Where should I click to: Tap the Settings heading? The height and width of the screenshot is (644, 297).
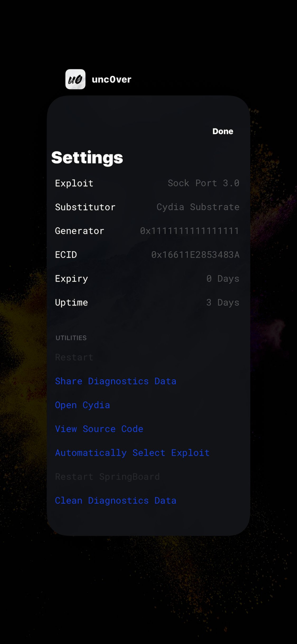(x=87, y=158)
